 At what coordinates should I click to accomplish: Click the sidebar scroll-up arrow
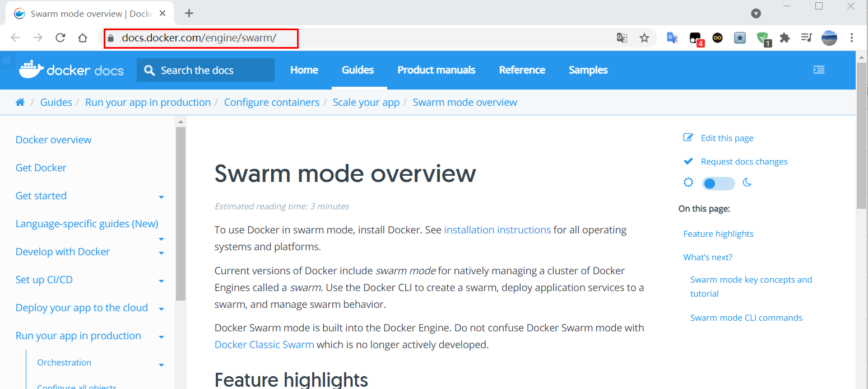[180, 121]
